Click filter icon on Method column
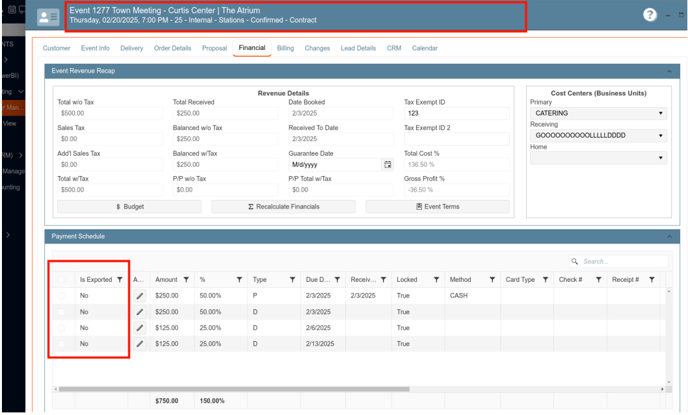The width and height of the screenshot is (688, 415). [x=492, y=280]
